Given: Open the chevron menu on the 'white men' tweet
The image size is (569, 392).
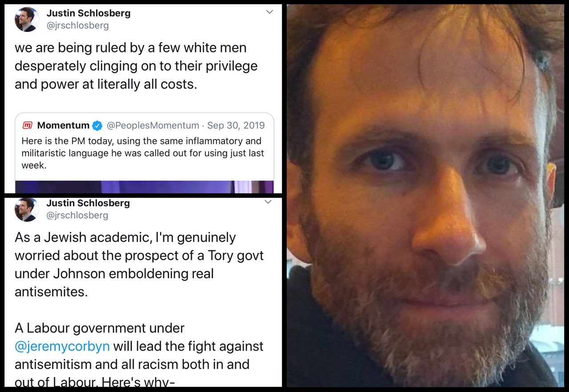Looking at the screenshot, I should 269,12.
